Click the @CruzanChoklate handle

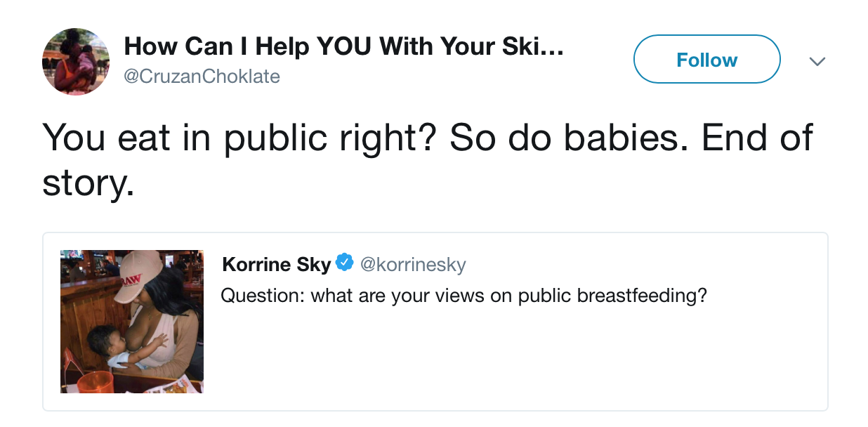coord(202,77)
